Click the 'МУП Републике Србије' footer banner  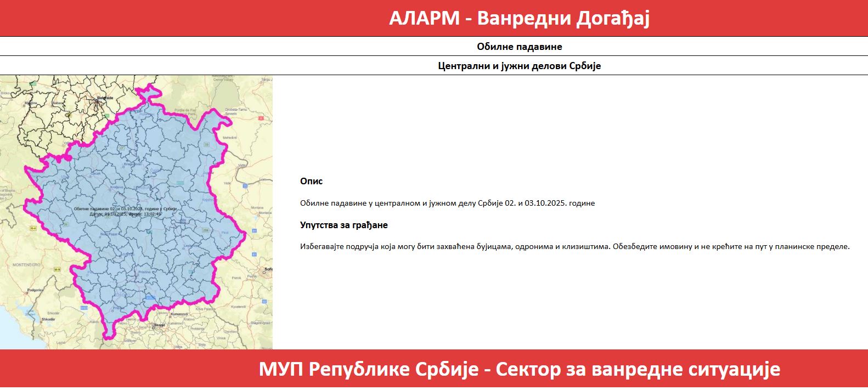click(519, 369)
